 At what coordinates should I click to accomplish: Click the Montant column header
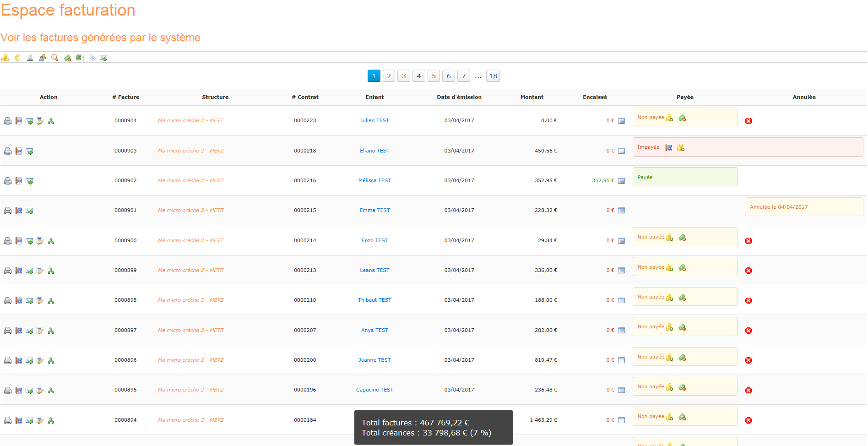click(x=532, y=97)
